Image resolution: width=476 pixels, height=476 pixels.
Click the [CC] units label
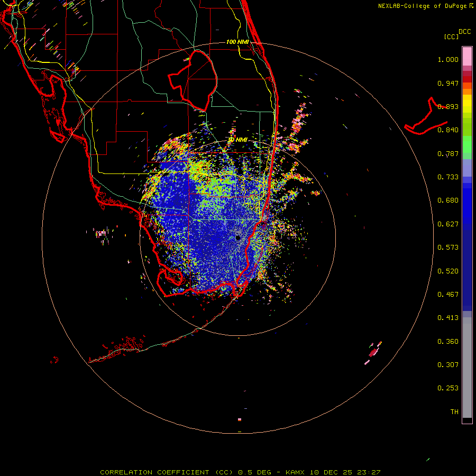(x=451, y=36)
